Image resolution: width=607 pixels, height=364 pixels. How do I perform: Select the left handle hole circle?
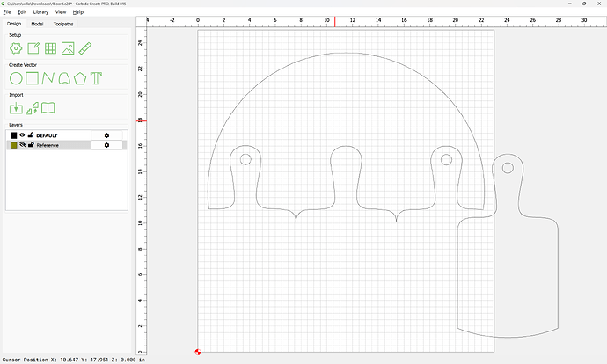click(x=245, y=159)
